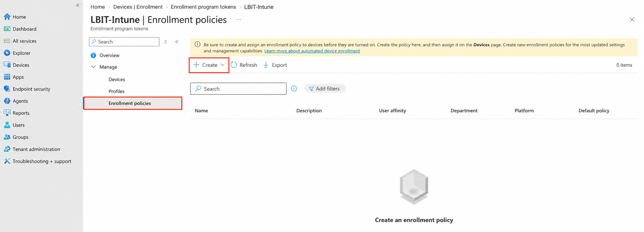The image size is (644, 232).
Task: Sort by User affinity column header
Action: [393, 111]
